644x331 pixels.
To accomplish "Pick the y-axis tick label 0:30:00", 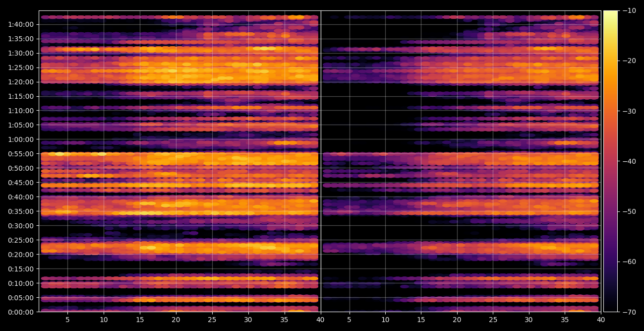I will click(21, 226).
